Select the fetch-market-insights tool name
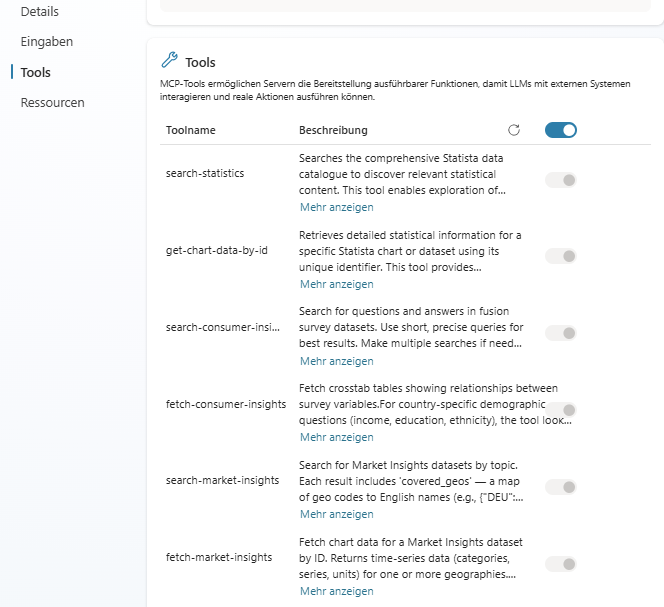The width and height of the screenshot is (664, 607). tap(219, 557)
